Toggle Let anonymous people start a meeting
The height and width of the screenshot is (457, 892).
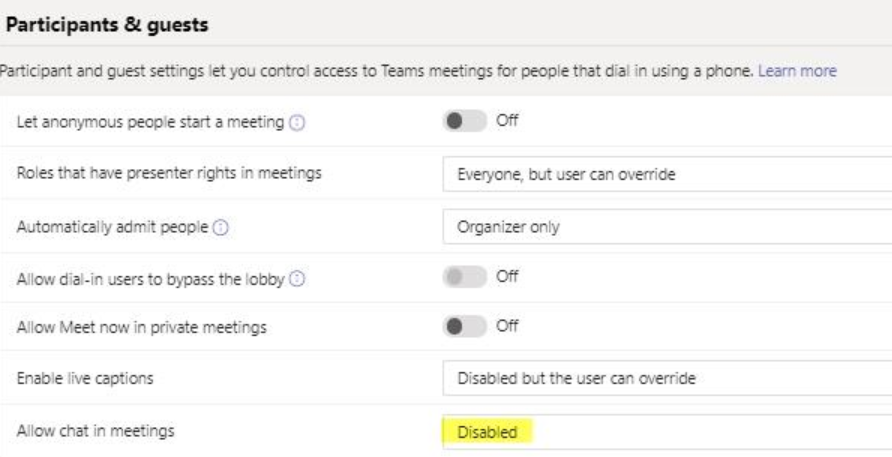point(464,121)
